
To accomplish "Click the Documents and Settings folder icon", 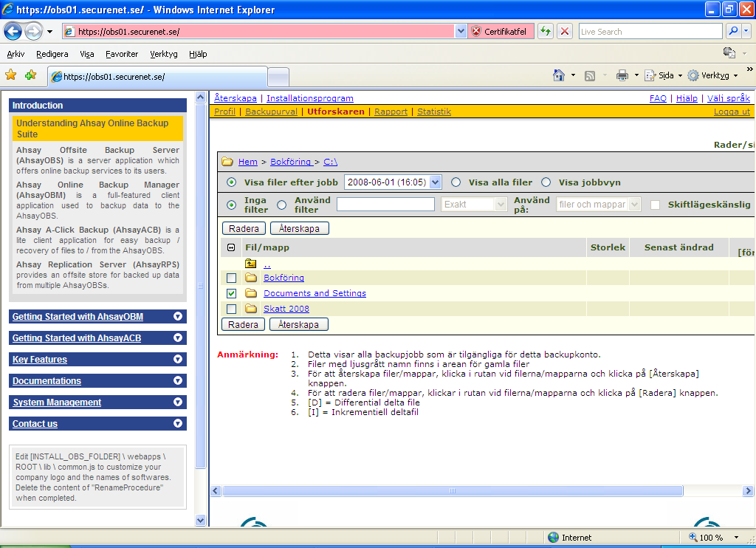I will pyautogui.click(x=251, y=293).
